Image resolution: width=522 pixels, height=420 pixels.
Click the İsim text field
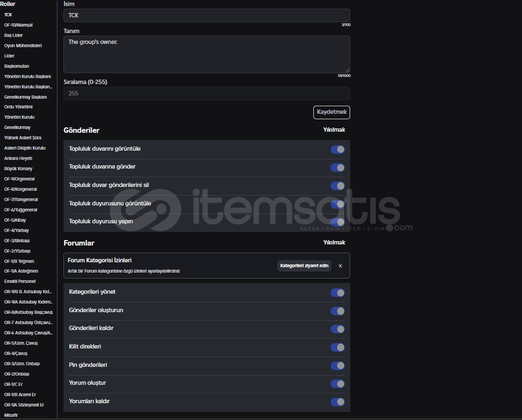(206, 15)
